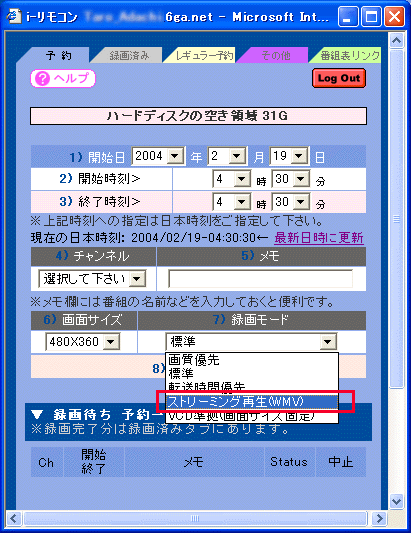The image size is (411, 533).
Task: Click inside the メモ text field
Action: [260, 279]
